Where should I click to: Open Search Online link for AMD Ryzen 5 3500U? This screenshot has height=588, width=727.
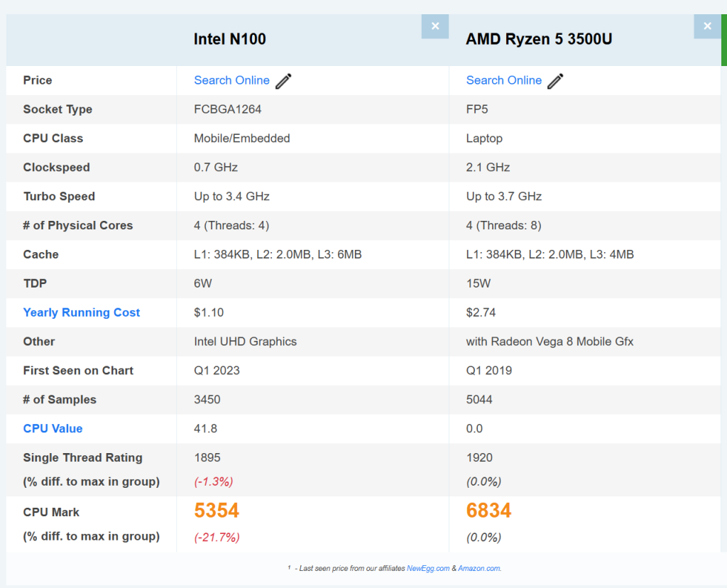click(503, 80)
